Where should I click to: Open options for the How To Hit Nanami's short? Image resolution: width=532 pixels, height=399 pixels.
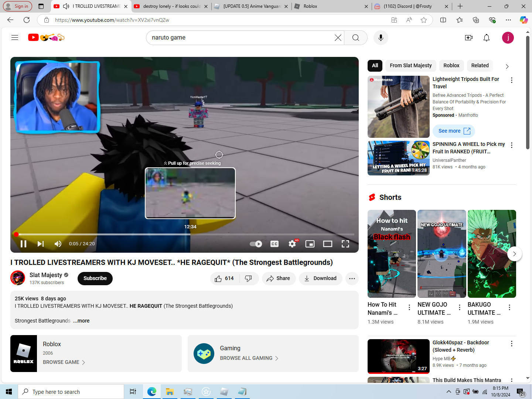tap(409, 307)
